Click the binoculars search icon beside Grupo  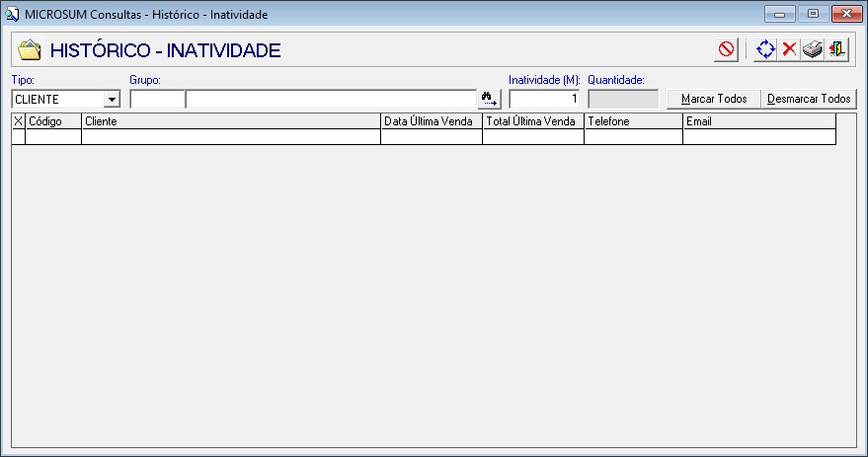(489, 99)
